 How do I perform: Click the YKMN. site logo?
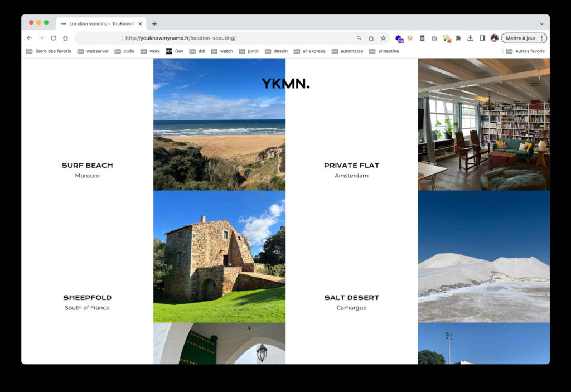click(x=285, y=84)
